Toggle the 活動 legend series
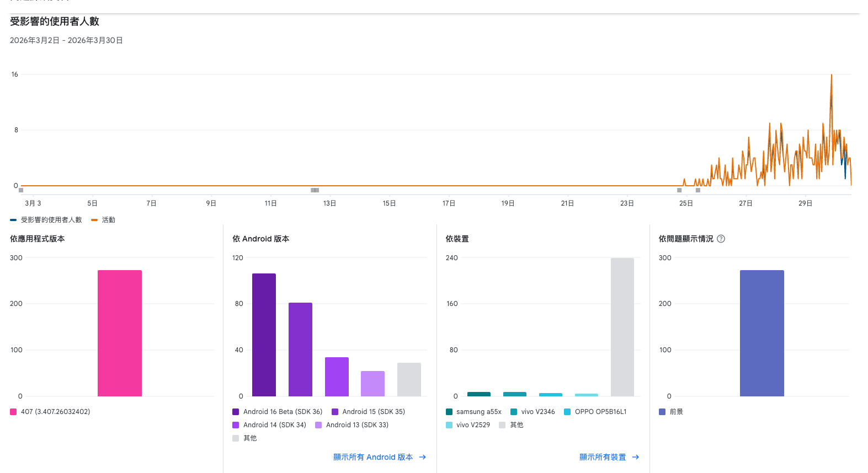This screenshot has height=473, width=868. pyautogui.click(x=108, y=220)
